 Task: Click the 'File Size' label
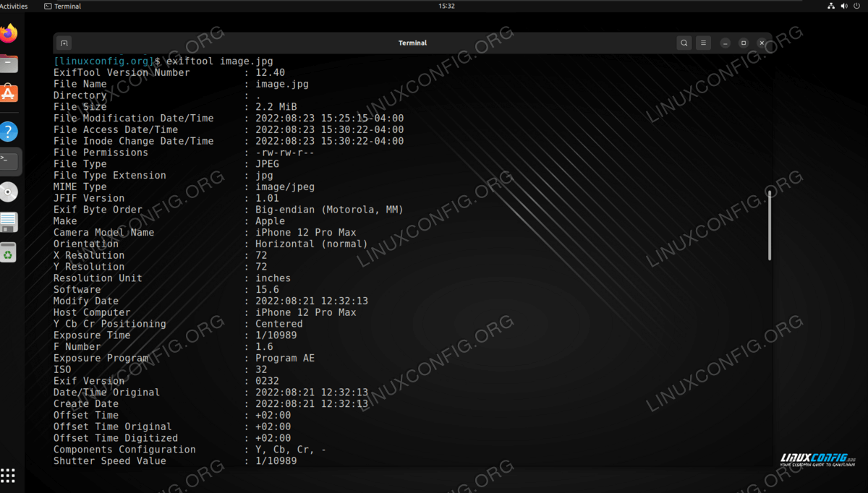80,107
